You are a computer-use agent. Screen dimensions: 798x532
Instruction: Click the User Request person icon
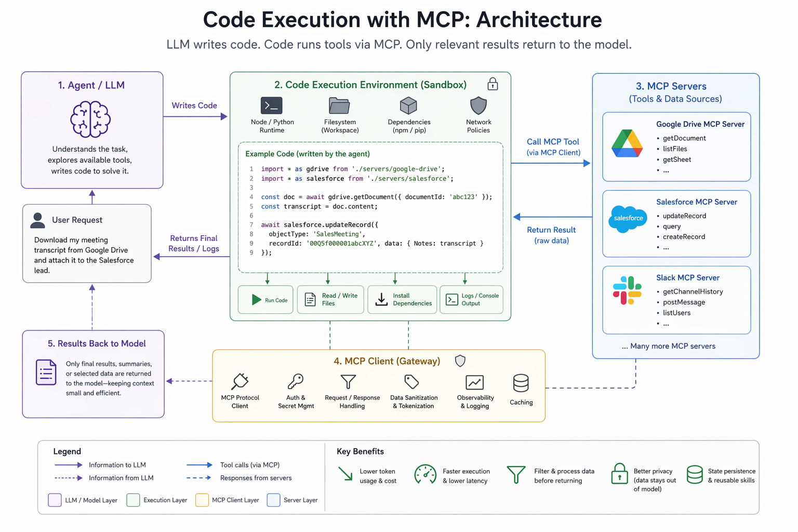tap(37, 220)
